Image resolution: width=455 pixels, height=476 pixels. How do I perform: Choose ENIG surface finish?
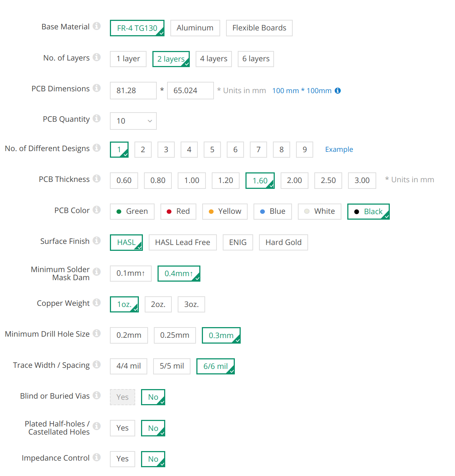point(238,242)
